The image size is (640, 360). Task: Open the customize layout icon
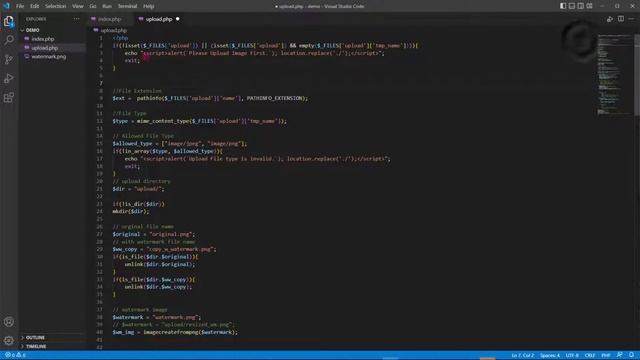click(589, 6)
